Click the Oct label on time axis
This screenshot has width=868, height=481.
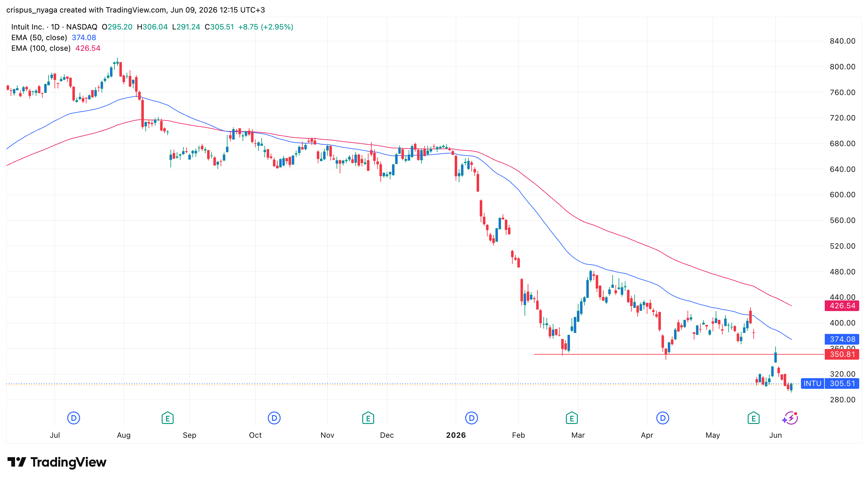pos(255,435)
